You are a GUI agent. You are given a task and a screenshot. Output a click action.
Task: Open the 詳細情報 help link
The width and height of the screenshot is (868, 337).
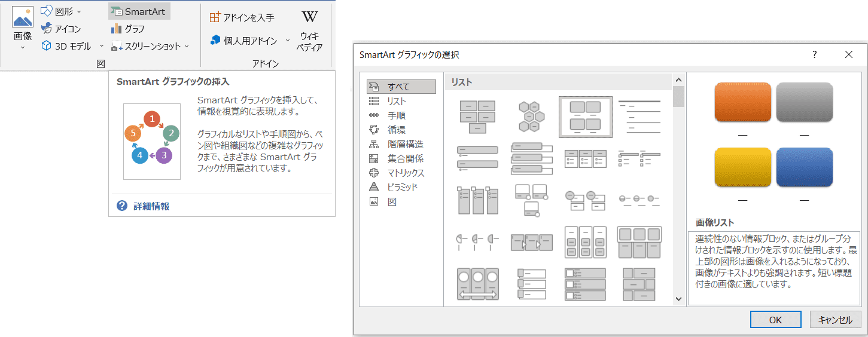151,206
